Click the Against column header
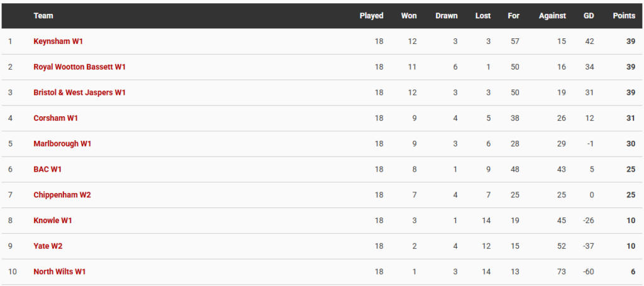This screenshot has height=286, width=644. point(552,16)
